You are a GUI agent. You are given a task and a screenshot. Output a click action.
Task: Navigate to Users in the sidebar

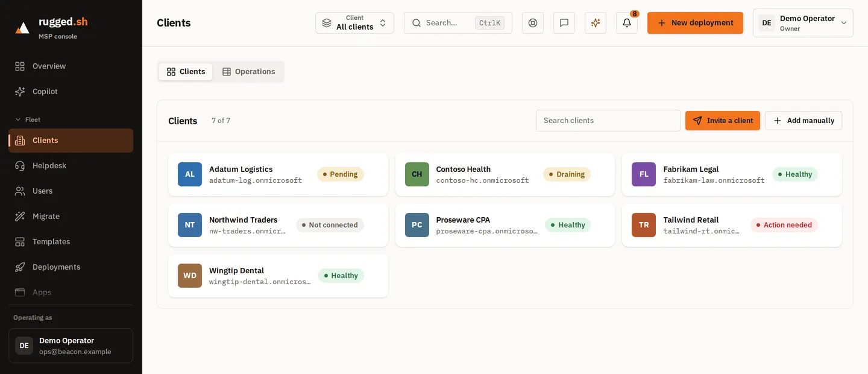click(x=71, y=191)
